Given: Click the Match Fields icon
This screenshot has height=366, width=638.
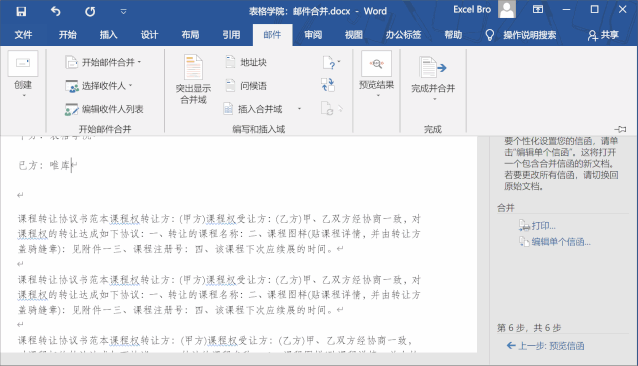Looking at the screenshot, I should pos(328,85).
